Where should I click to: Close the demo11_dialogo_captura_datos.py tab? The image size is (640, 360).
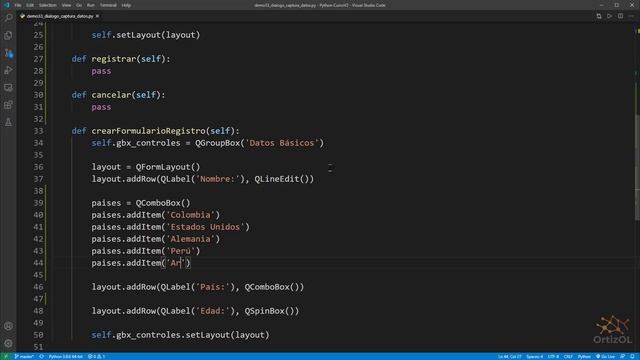(x=97, y=16)
